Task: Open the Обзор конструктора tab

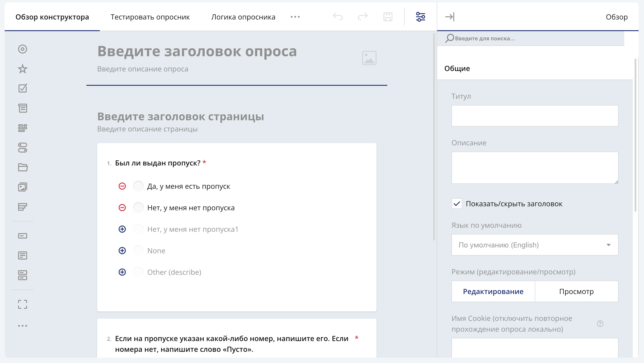Action: click(x=52, y=17)
